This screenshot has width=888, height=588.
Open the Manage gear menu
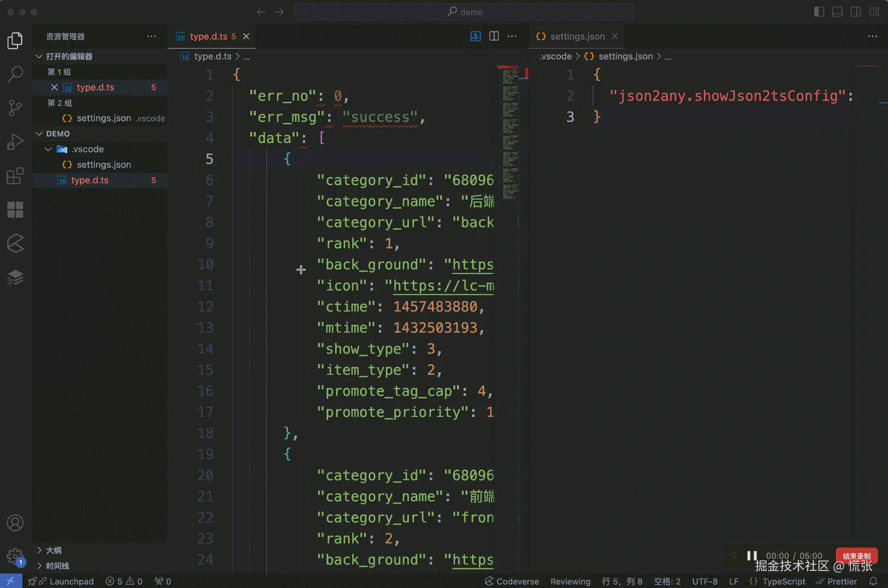click(15, 556)
